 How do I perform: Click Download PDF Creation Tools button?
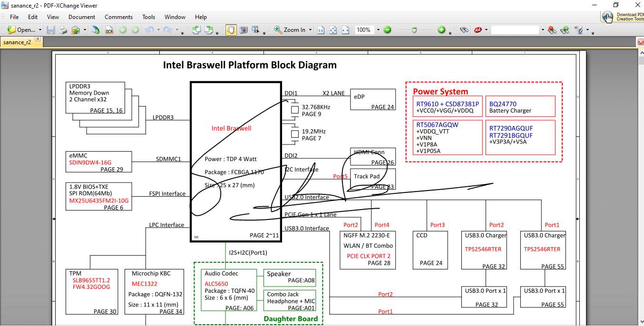tap(623, 17)
